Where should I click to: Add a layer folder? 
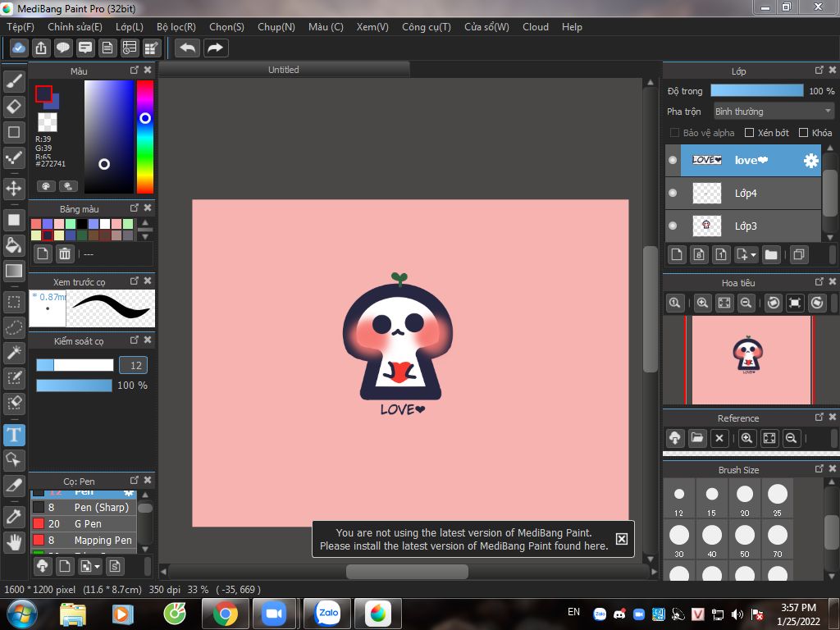pyautogui.click(x=771, y=254)
